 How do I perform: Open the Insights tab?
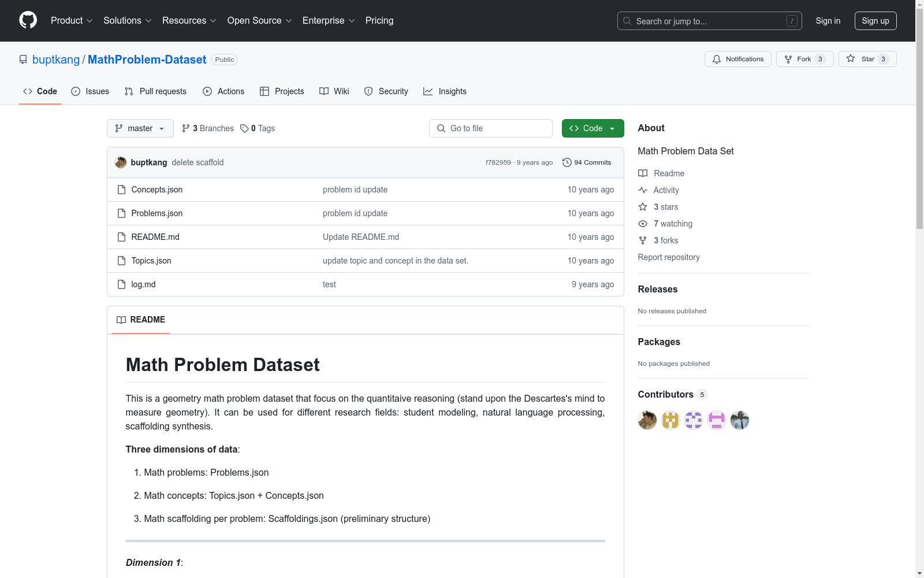445,91
